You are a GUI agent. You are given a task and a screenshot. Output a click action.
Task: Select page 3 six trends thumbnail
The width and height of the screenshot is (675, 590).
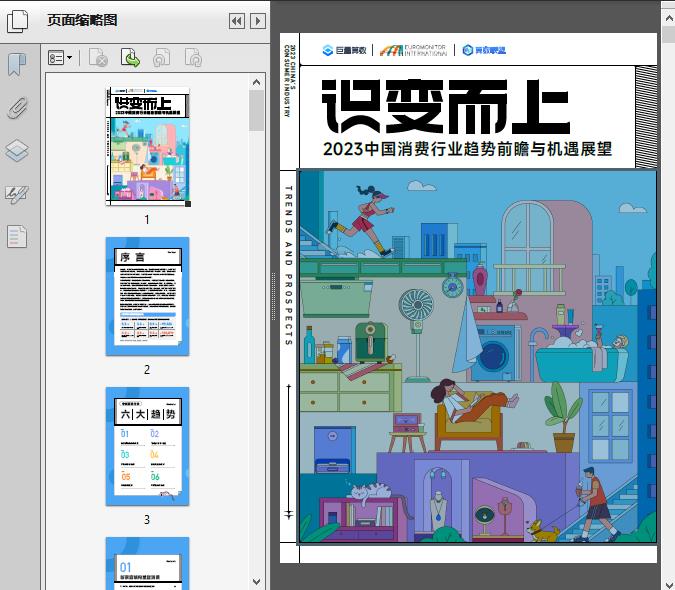147,446
